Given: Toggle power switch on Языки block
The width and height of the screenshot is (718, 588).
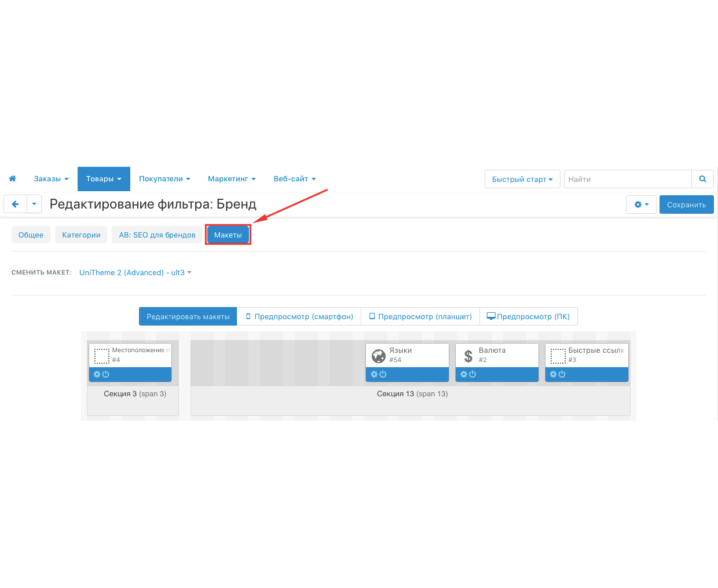Looking at the screenshot, I should click(x=383, y=374).
